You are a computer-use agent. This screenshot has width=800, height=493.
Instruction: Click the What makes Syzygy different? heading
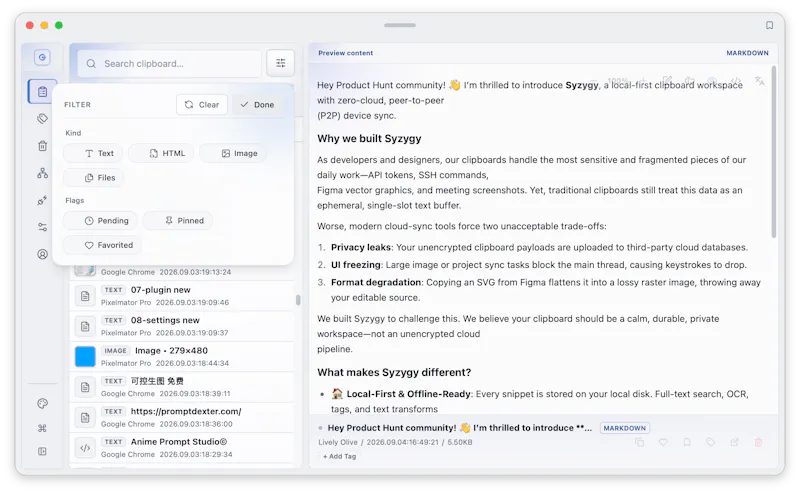tap(394, 372)
